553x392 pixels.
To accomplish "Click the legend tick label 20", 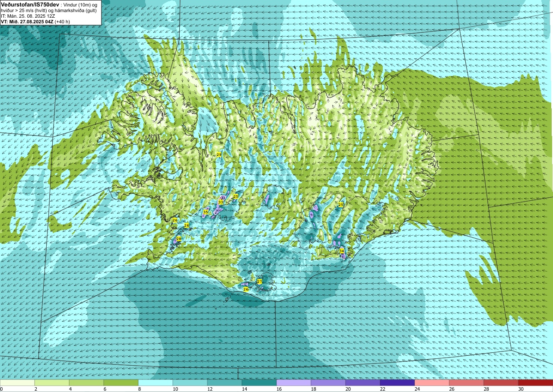I will (x=348, y=389).
